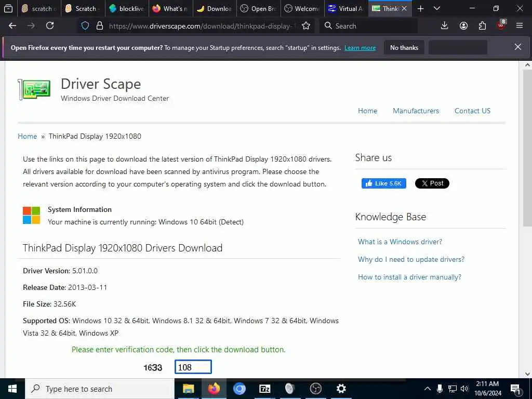Open the Chromium-style blue circle taskbar icon
The image size is (532, 399).
tap(239, 389)
